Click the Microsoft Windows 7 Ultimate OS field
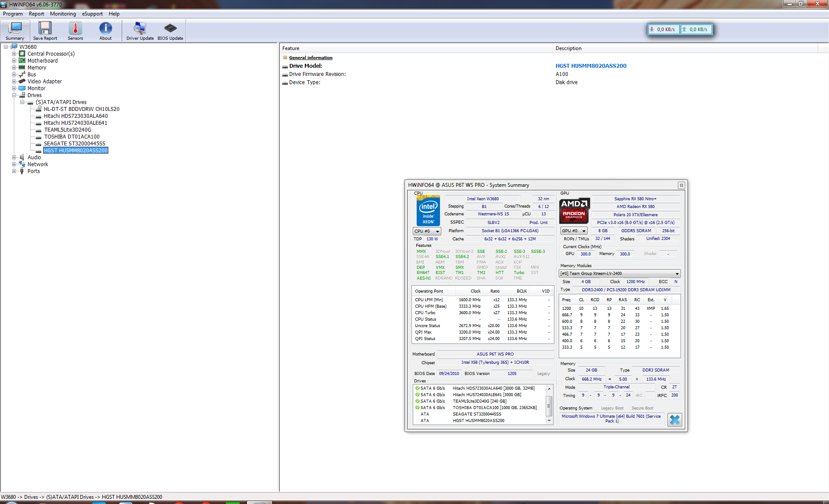This screenshot has height=504, width=829. (x=611, y=419)
